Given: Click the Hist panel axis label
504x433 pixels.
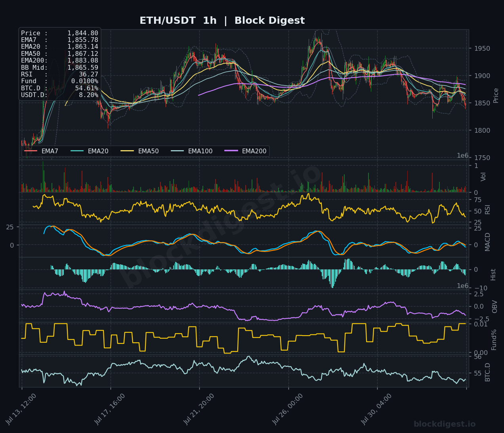Looking at the screenshot, I should pos(493,275).
